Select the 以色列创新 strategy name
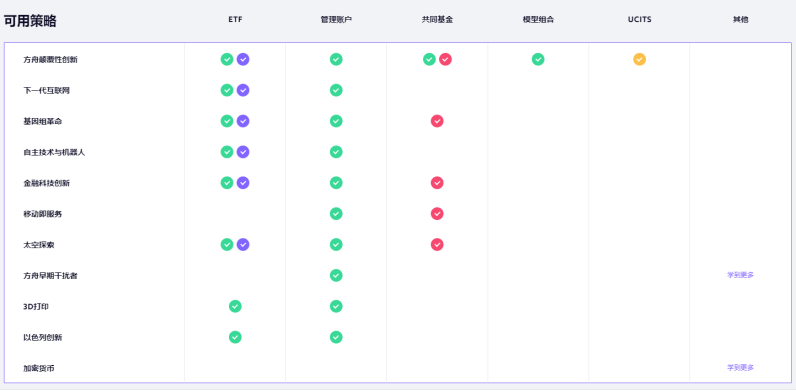The width and height of the screenshot is (796, 392). click(43, 338)
